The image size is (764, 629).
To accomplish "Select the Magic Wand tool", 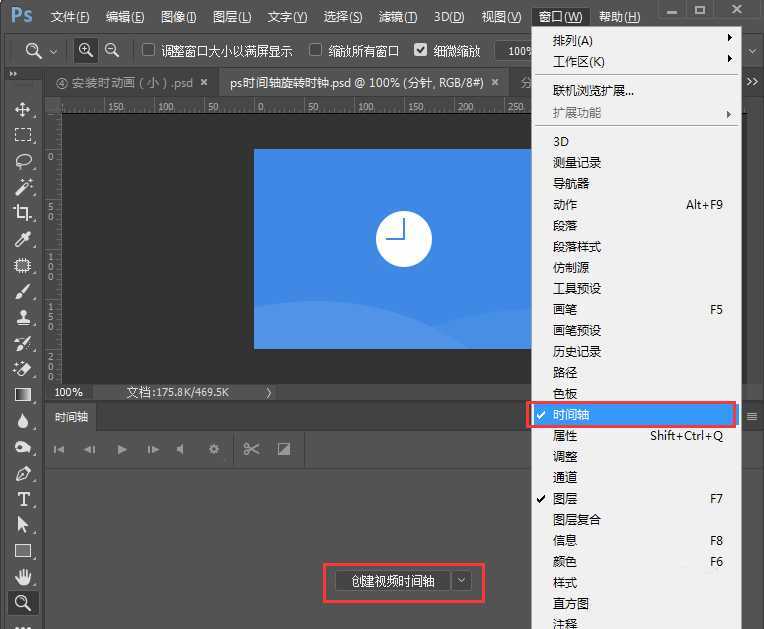I will pyautogui.click(x=22, y=187).
